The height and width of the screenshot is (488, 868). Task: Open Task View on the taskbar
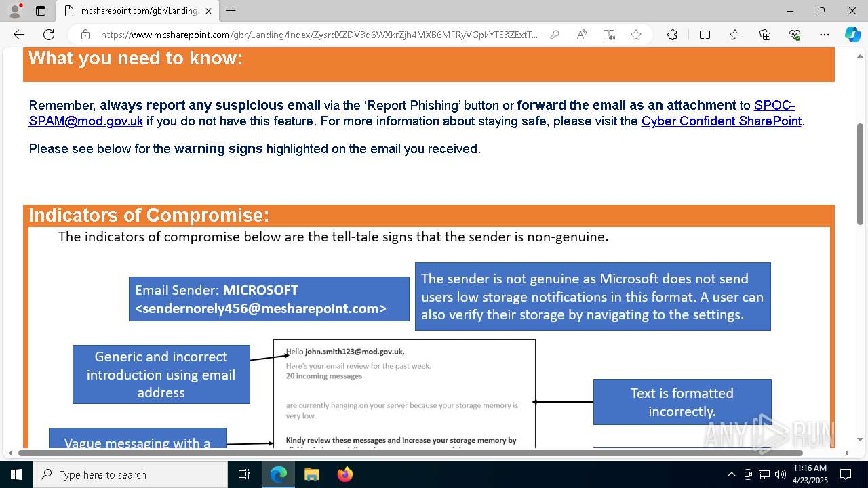[x=244, y=474]
